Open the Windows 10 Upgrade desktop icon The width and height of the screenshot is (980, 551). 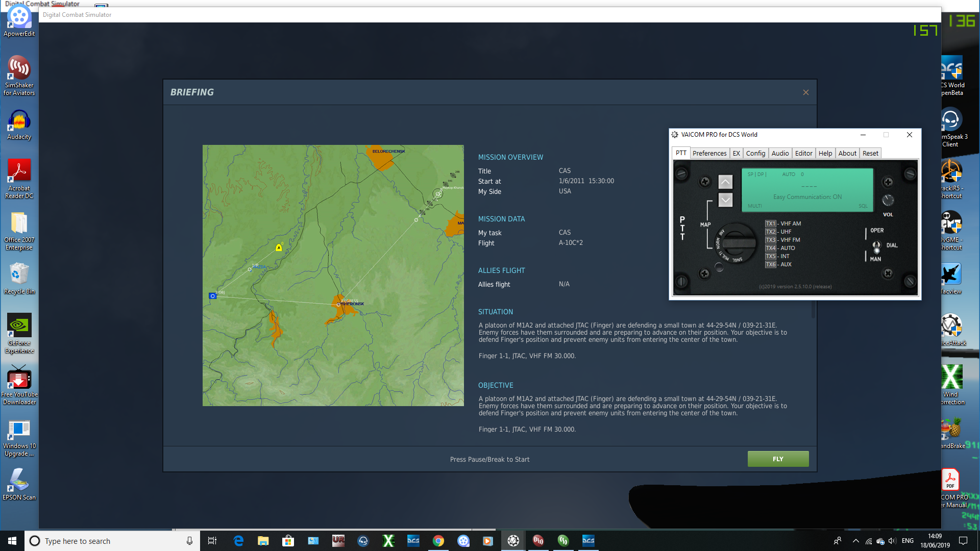[x=19, y=437]
